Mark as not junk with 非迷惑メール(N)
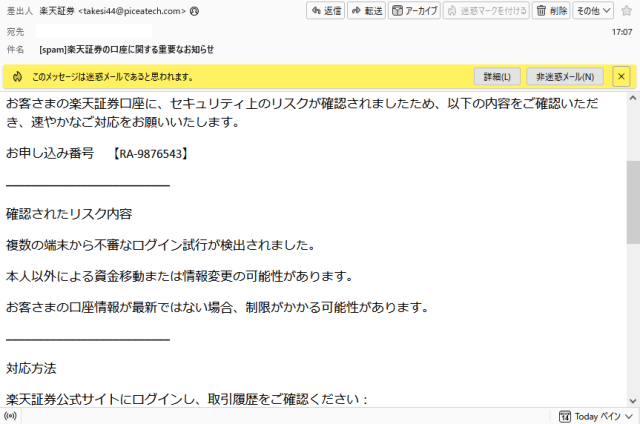Image resolution: width=640 pixels, height=424 pixels. tap(565, 77)
